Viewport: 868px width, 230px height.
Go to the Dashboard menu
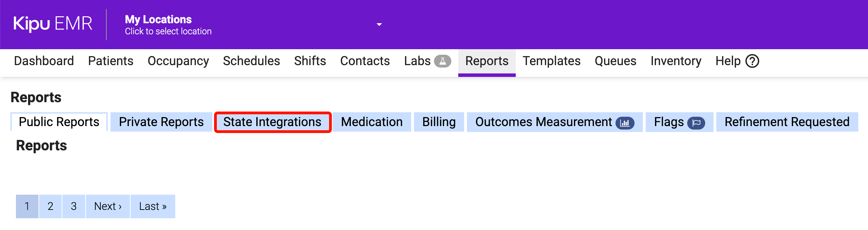click(44, 61)
